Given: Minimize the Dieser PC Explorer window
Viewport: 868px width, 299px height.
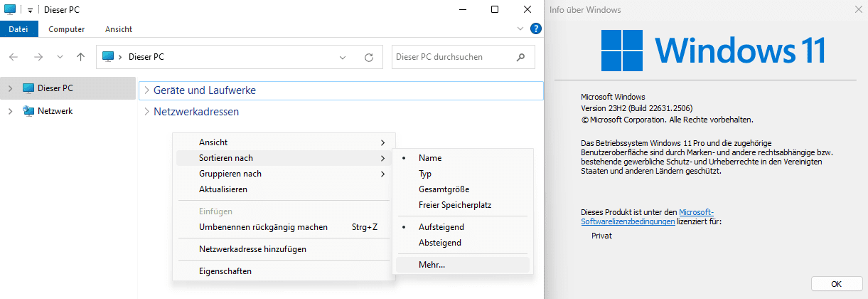Looking at the screenshot, I should [463, 9].
